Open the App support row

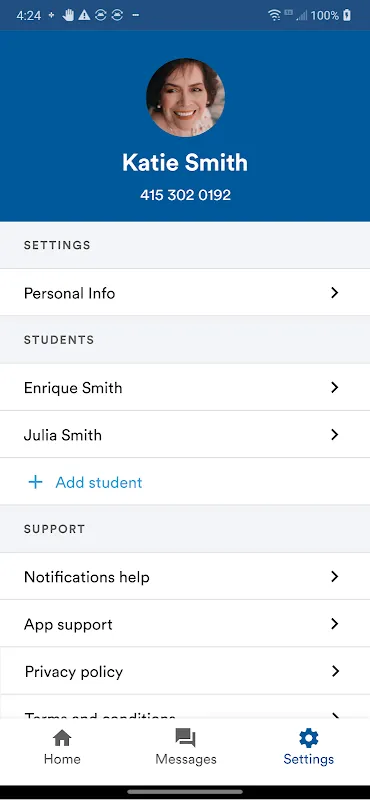(185, 623)
